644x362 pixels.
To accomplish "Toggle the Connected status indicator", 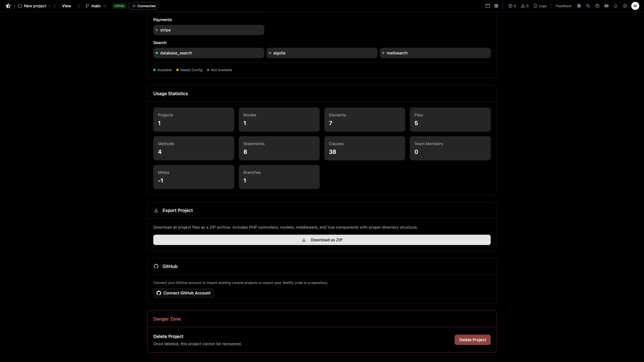I will [144, 6].
